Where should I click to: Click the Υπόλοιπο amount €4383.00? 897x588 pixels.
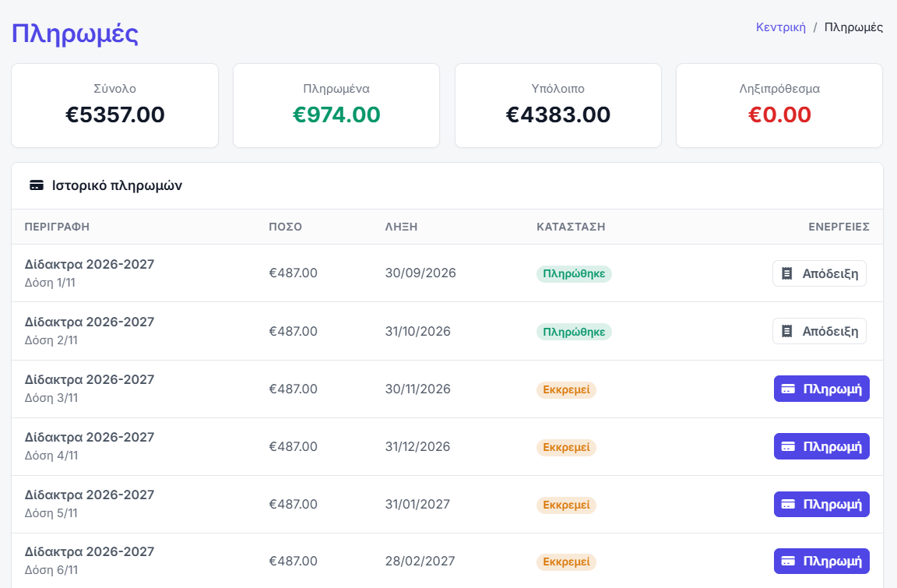(x=558, y=114)
